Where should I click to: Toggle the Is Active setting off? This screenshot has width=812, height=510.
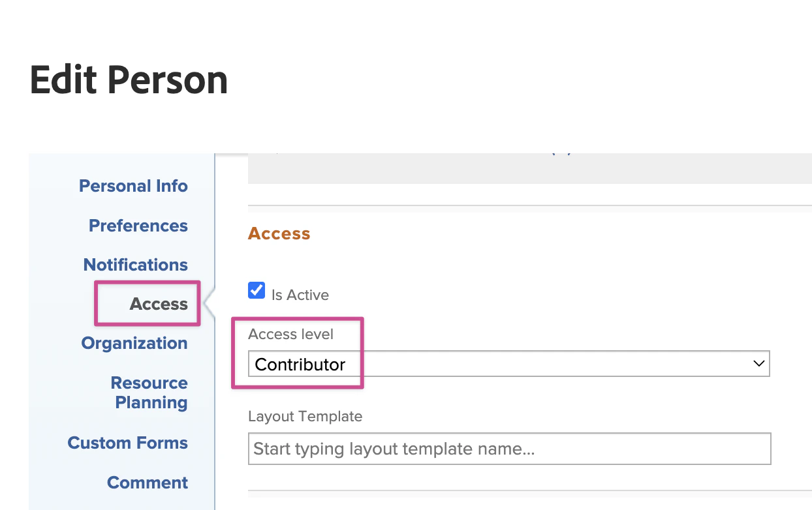pos(256,290)
